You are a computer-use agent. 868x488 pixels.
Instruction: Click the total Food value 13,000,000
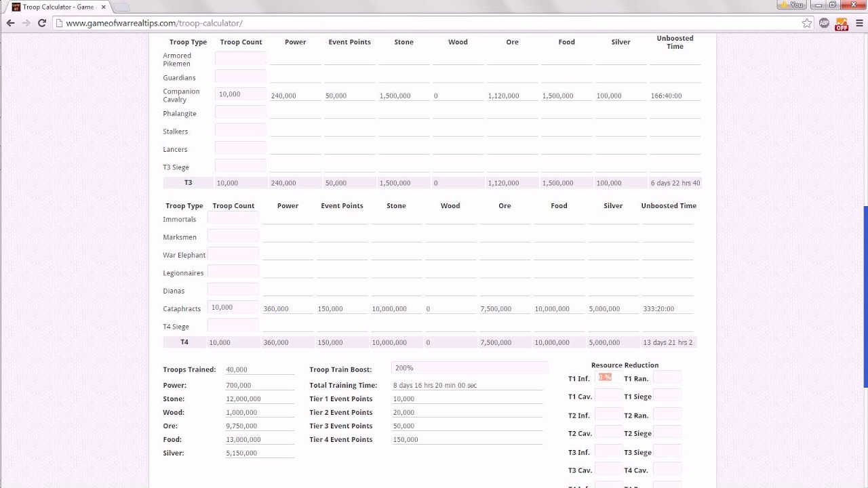tap(260, 439)
